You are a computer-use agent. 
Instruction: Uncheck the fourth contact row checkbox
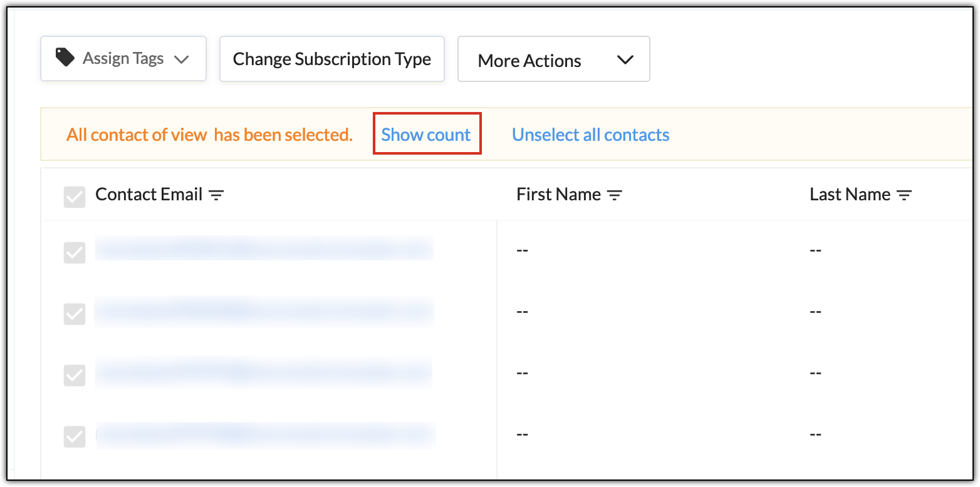[x=75, y=436]
